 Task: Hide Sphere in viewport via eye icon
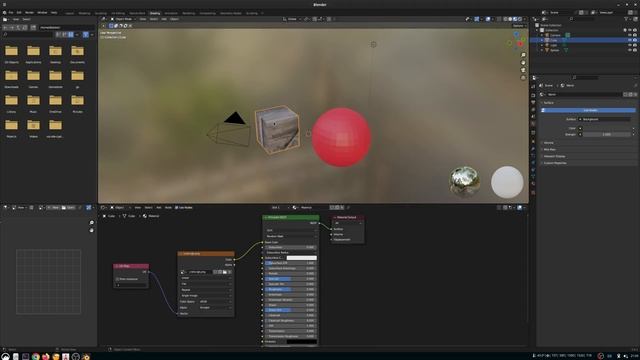[x=630, y=50]
